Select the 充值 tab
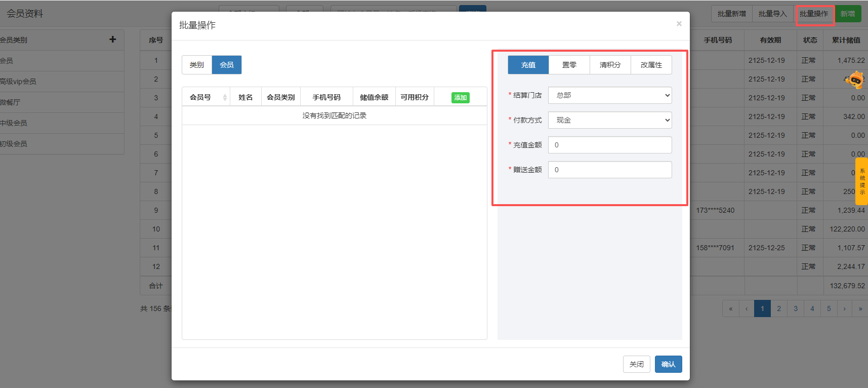868x388 pixels. pos(528,65)
